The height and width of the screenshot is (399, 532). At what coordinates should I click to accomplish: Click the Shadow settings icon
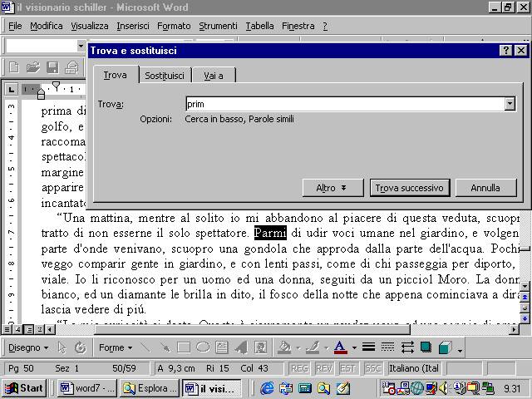pos(426,347)
